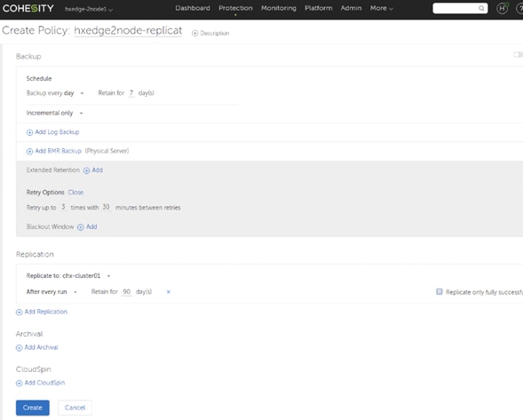Click the Replication section heading
Image resolution: width=523 pixels, height=420 pixels.
(35, 255)
